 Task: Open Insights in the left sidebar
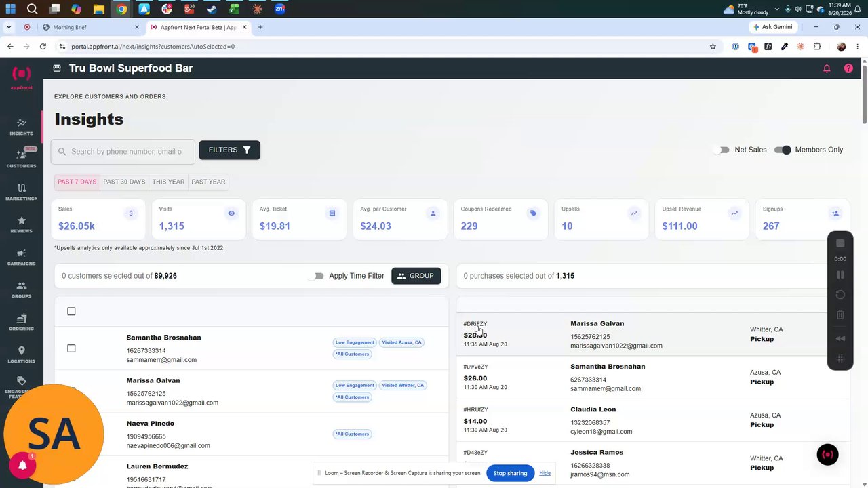tap(21, 127)
